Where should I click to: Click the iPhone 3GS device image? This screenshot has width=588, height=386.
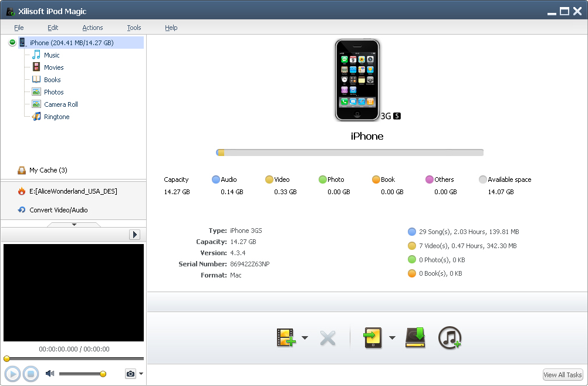coord(357,80)
